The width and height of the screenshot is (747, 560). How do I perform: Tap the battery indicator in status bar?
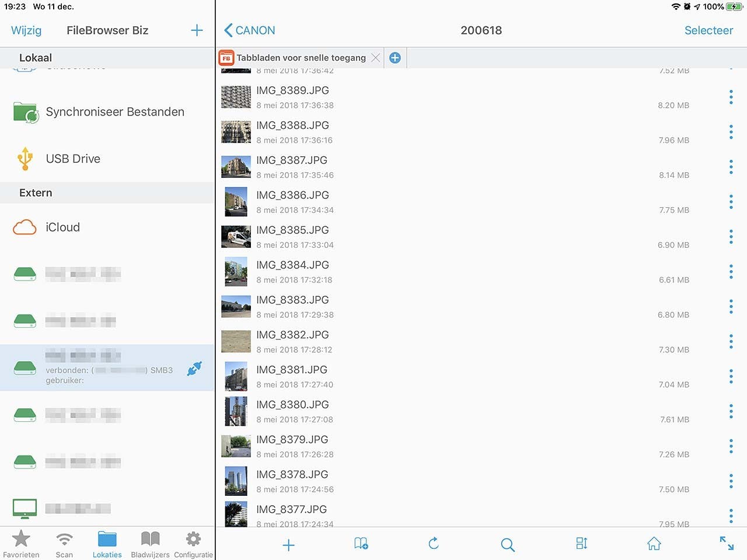[734, 7]
